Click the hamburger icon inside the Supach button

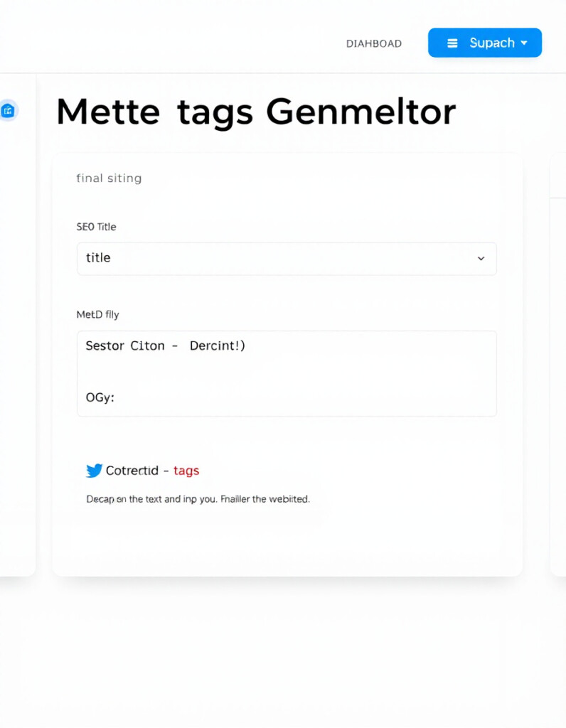452,43
